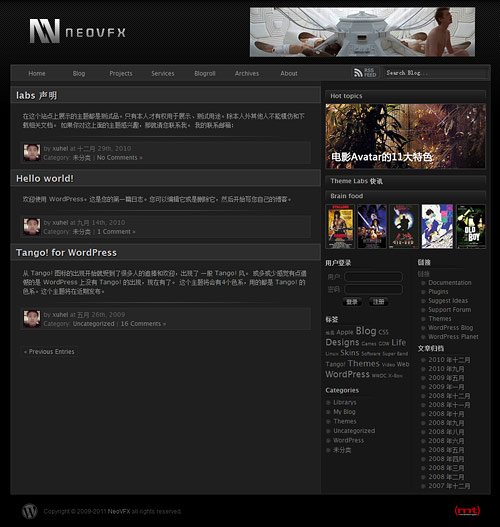Open the Blogroll nav item

[x=205, y=73]
